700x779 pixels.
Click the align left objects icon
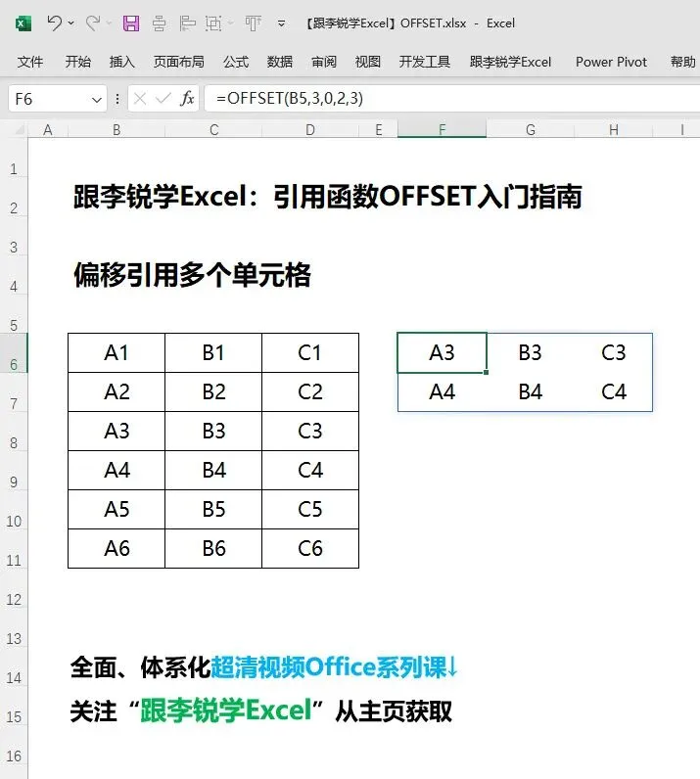(x=187, y=23)
